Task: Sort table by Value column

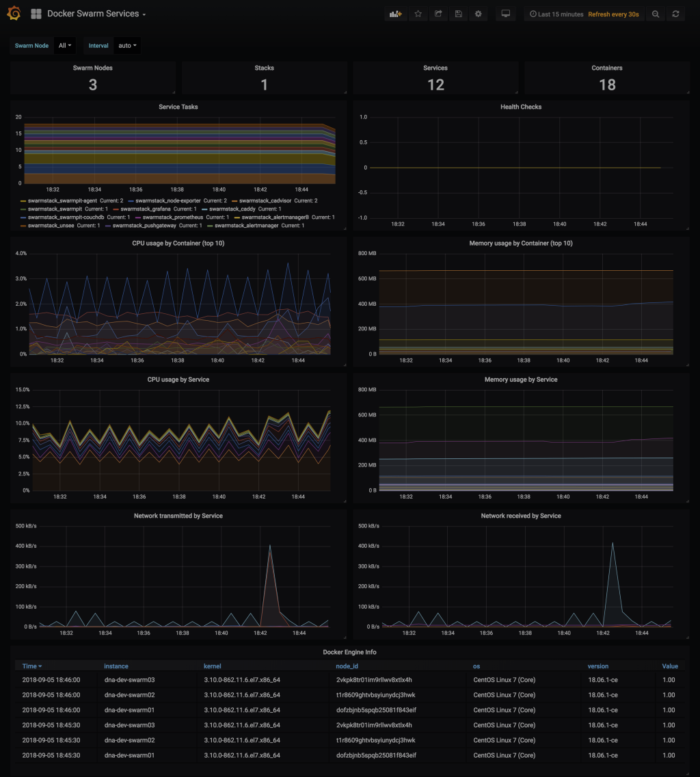Action: click(670, 666)
